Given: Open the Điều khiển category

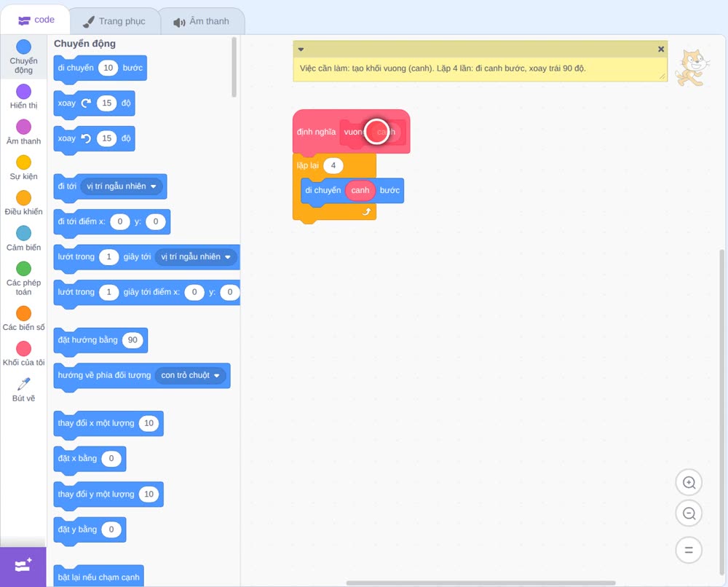Looking at the screenshot, I should [x=24, y=203].
